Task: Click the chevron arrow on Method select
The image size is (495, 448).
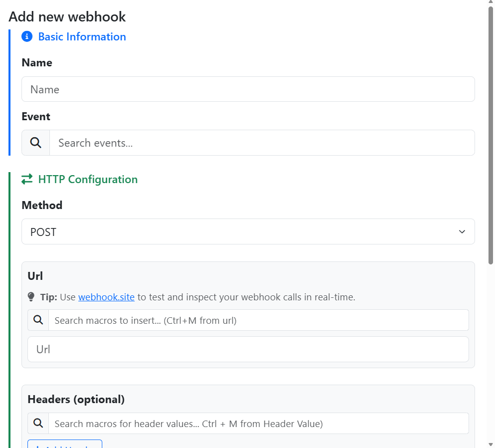Action: coord(462,232)
